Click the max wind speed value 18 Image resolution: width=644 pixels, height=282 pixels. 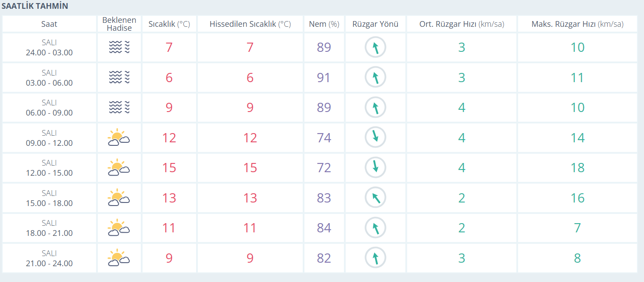click(x=577, y=168)
